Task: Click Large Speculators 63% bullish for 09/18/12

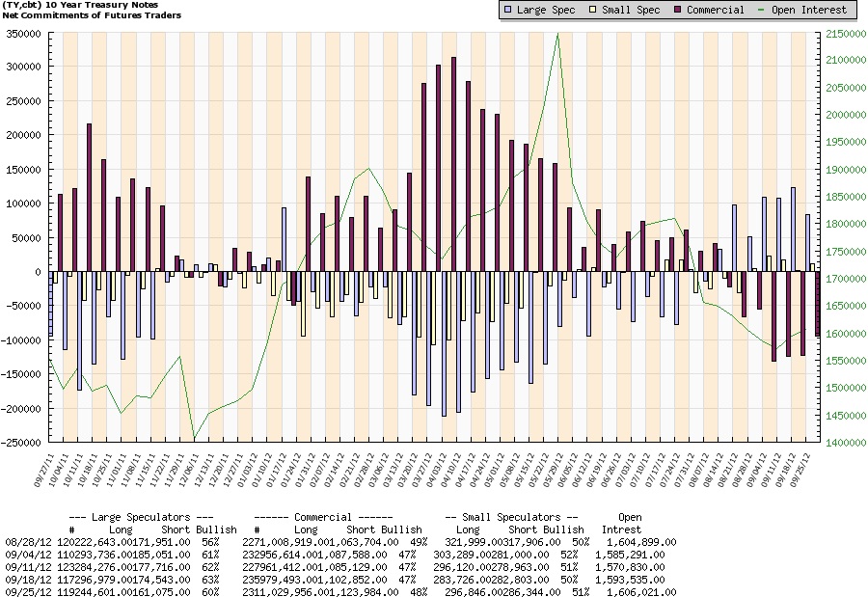Action: tap(211, 580)
